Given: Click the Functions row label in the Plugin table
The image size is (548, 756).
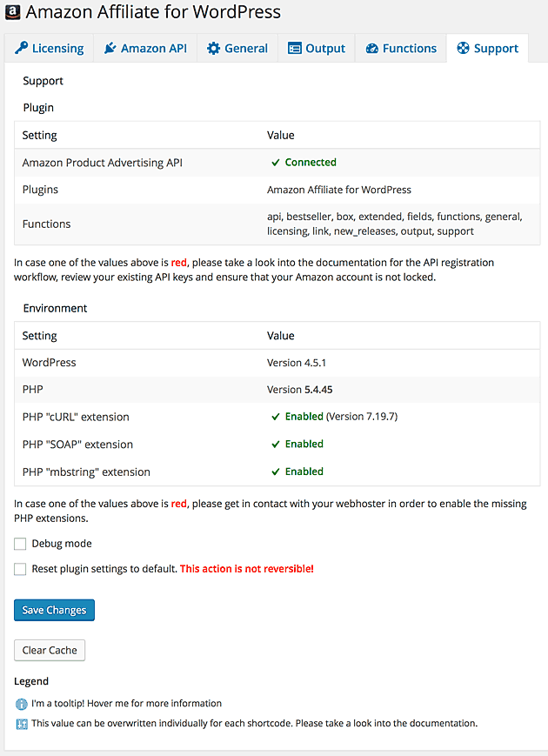Looking at the screenshot, I should 46,224.
